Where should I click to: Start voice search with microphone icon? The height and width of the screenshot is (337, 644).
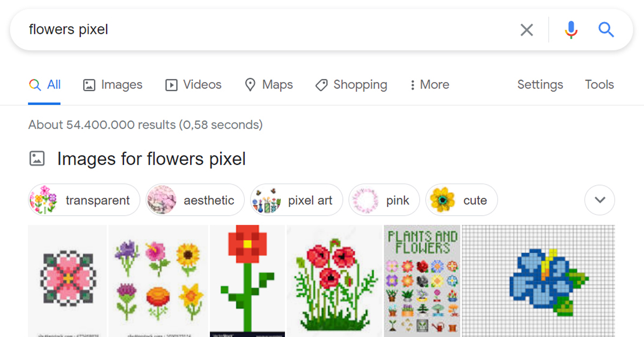(x=572, y=30)
